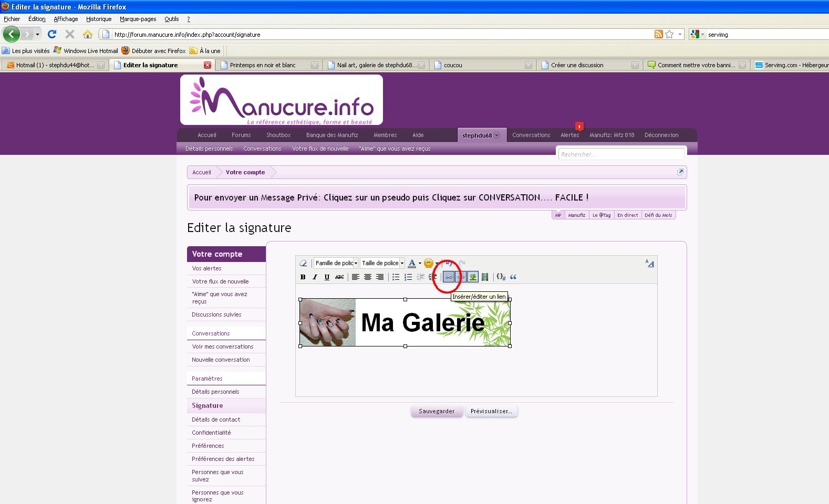Open the text color picker
The image size is (829, 504).
pos(412,263)
